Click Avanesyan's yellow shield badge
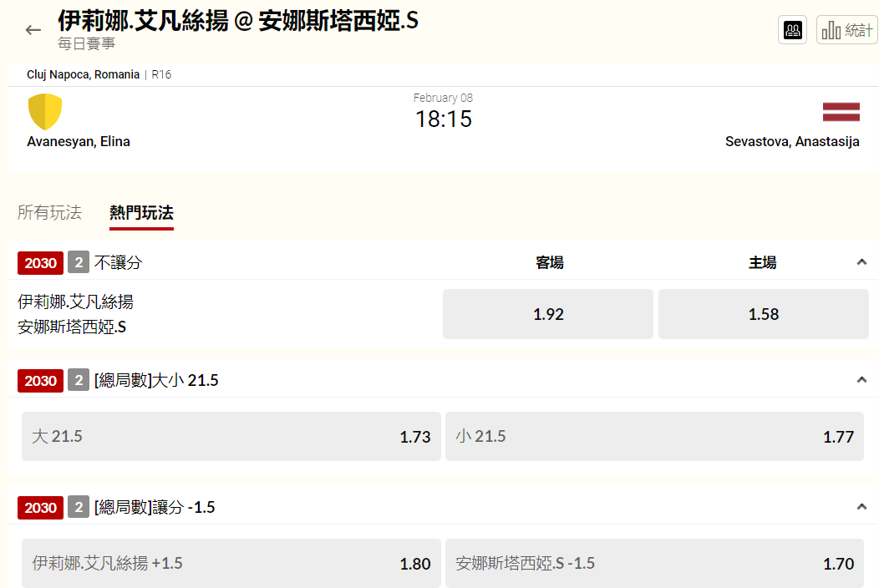 [x=45, y=111]
